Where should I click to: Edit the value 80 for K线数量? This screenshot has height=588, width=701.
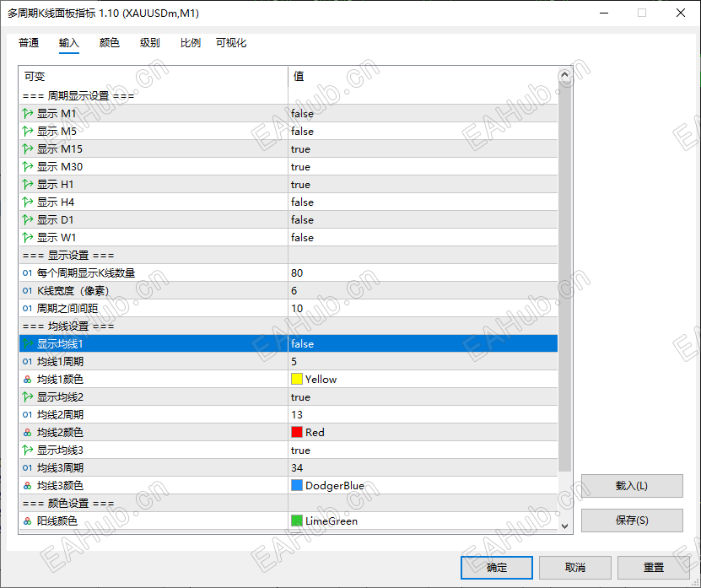point(423,272)
